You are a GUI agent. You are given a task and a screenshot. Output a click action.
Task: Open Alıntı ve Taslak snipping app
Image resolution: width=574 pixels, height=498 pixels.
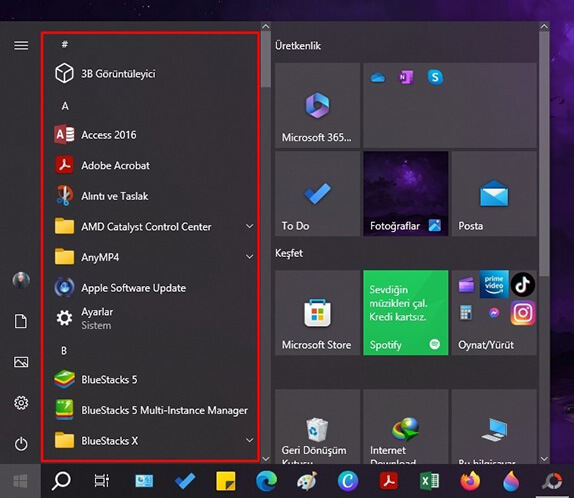tap(150, 196)
